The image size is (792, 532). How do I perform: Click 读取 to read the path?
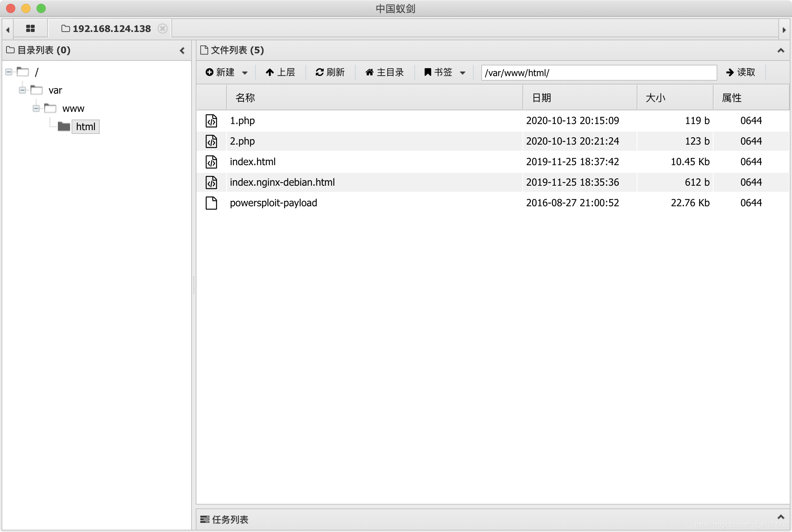click(741, 72)
